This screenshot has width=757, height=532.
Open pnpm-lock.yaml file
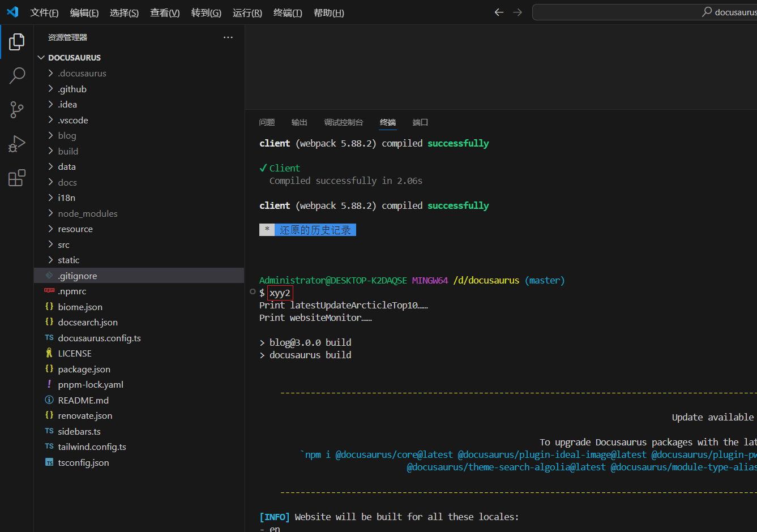(139, 384)
